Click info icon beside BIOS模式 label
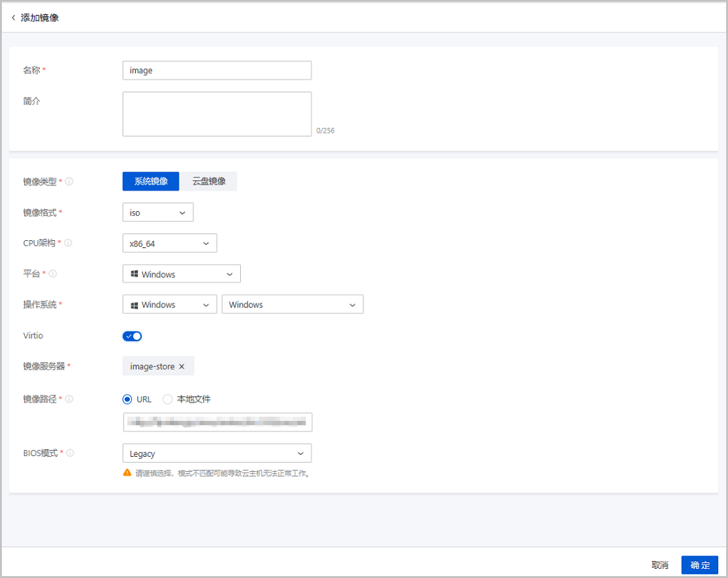This screenshot has width=728, height=578. [x=70, y=453]
